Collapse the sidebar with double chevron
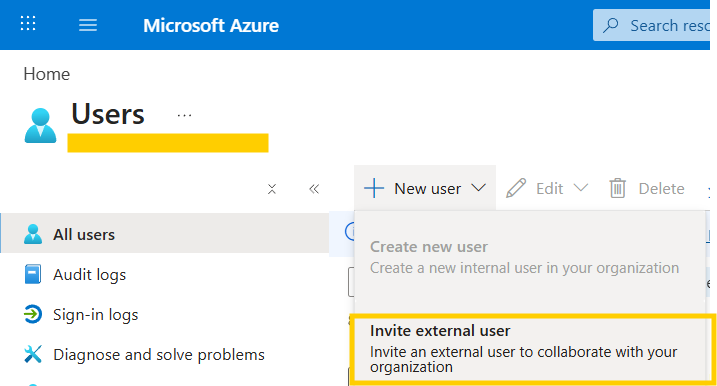This screenshot has height=386, width=717. pyautogui.click(x=314, y=189)
